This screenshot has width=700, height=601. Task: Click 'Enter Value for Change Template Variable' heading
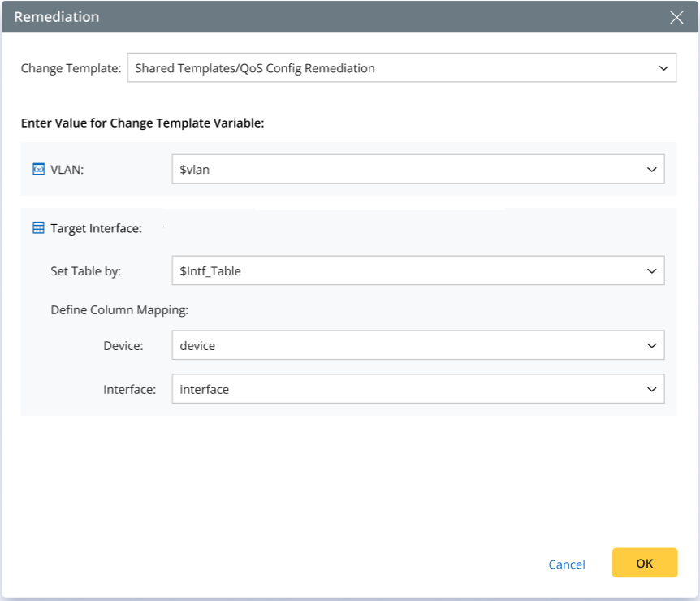(143, 123)
